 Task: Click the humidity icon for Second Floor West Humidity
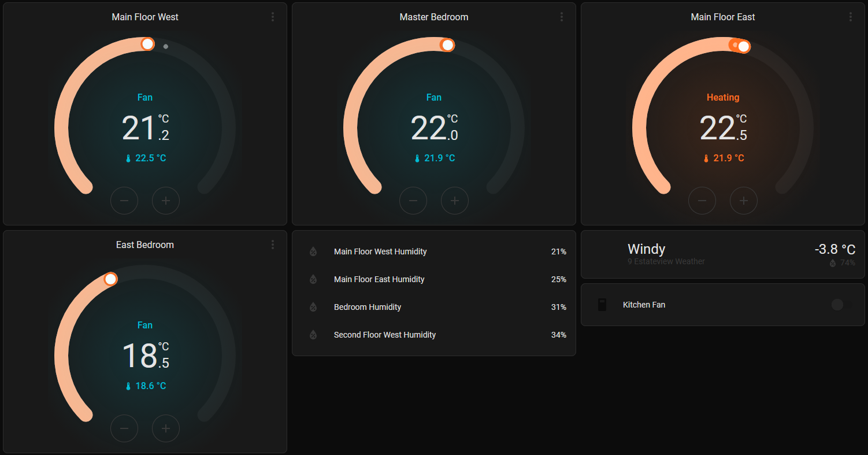[313, 335]
